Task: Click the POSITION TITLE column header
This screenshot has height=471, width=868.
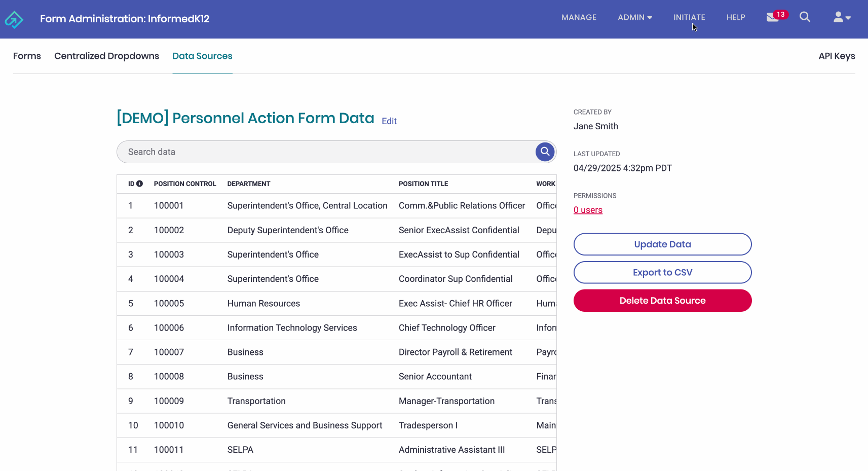Action: pyautogui.click(x=423, y=184)
